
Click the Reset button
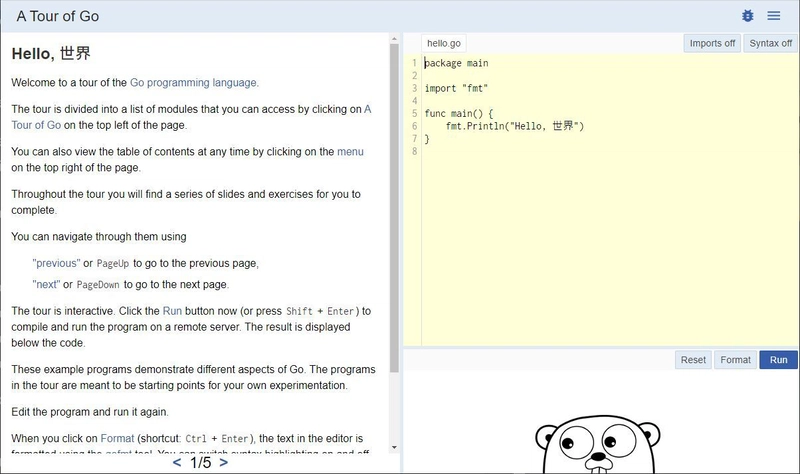(693, 360)
